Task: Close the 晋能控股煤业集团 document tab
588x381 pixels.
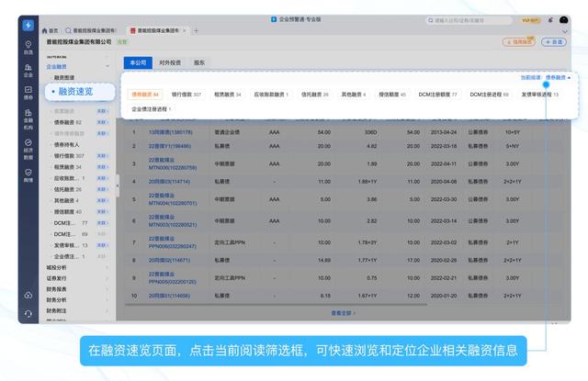Action: (184, 30)
